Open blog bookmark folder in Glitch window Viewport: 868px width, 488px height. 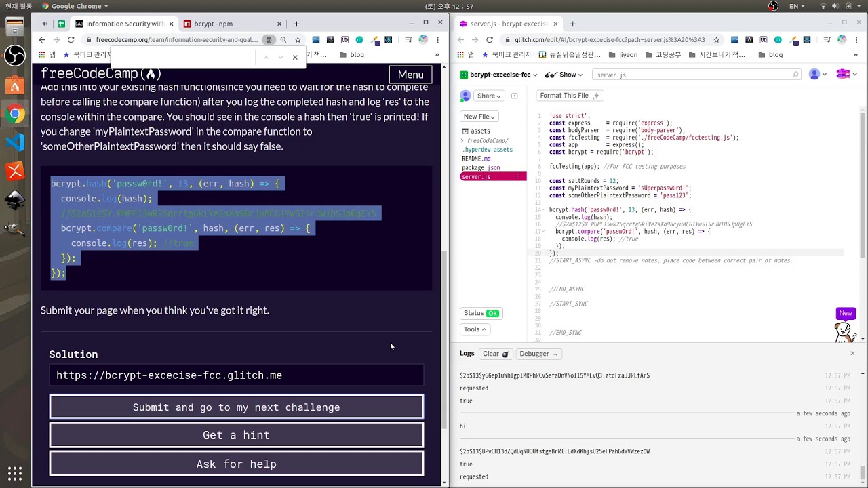[x=770, y=55]
